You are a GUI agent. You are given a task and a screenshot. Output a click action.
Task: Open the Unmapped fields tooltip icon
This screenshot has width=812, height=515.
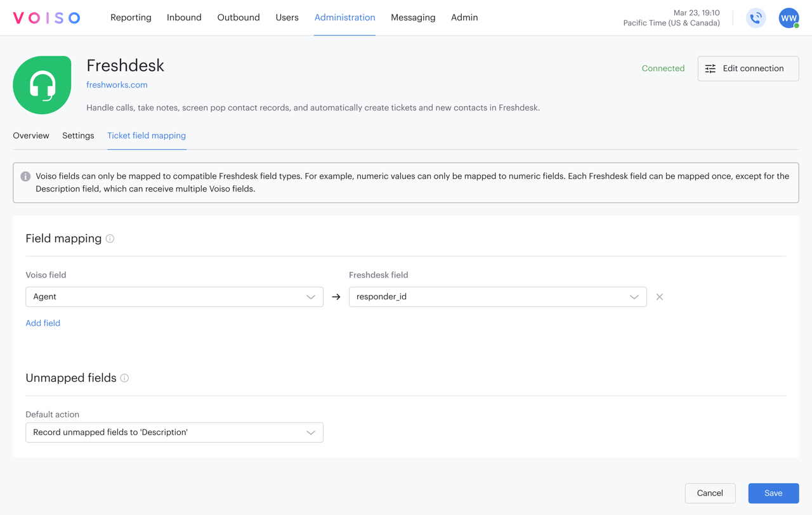point(124,378)
